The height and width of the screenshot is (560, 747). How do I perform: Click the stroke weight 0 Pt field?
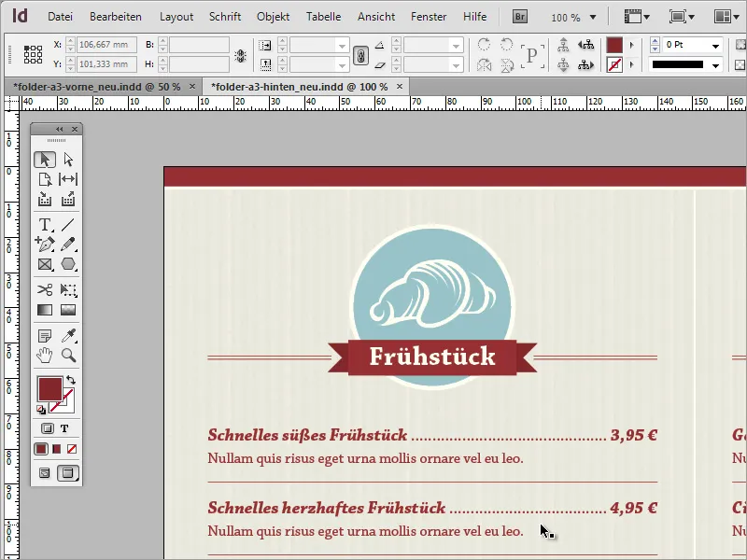[x=685, y=45]
